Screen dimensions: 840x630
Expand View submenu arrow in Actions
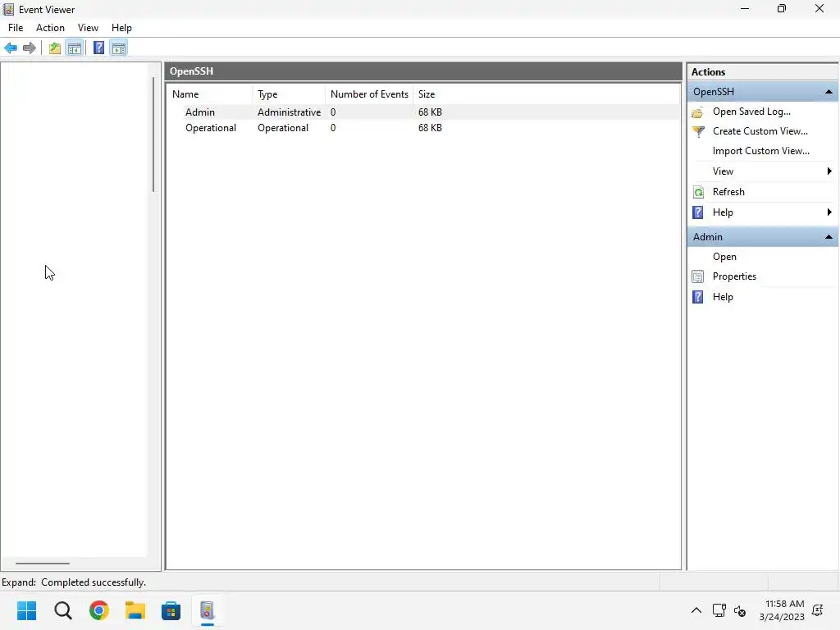[x=829, y=171]
